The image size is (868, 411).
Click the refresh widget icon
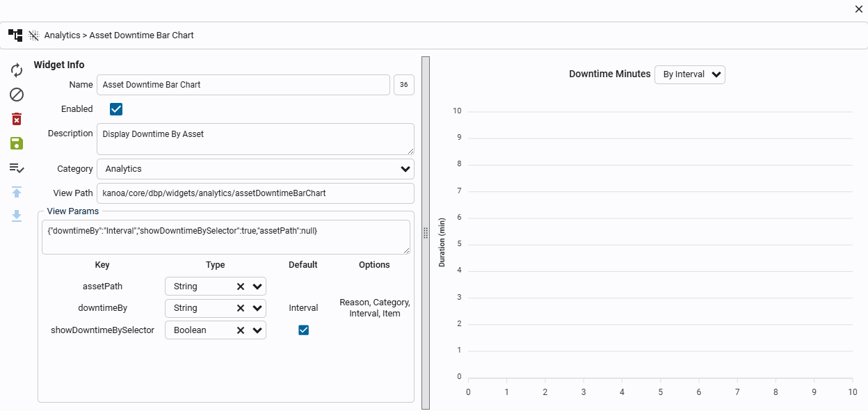click(x=17, y=70)
